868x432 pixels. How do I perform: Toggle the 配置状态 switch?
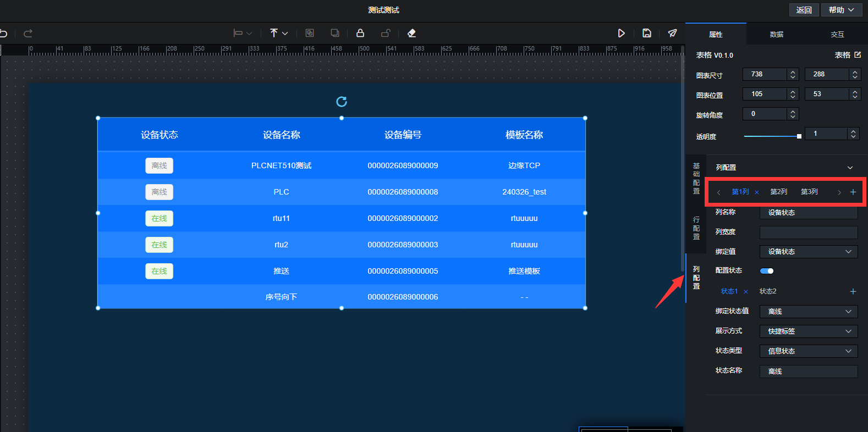767,271
